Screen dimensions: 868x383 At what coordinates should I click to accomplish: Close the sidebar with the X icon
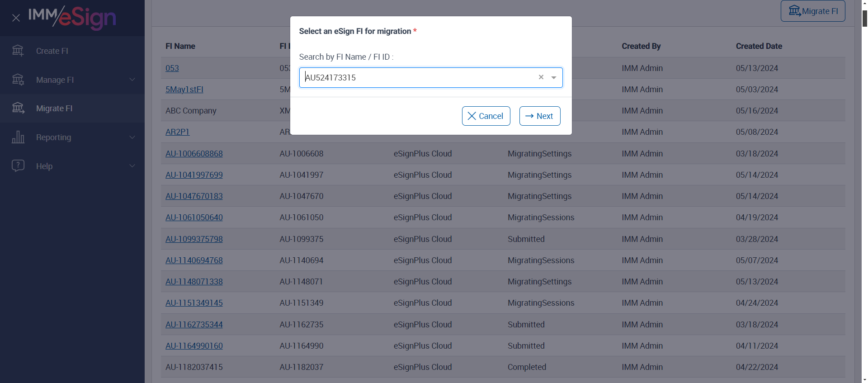pos(16,18)
